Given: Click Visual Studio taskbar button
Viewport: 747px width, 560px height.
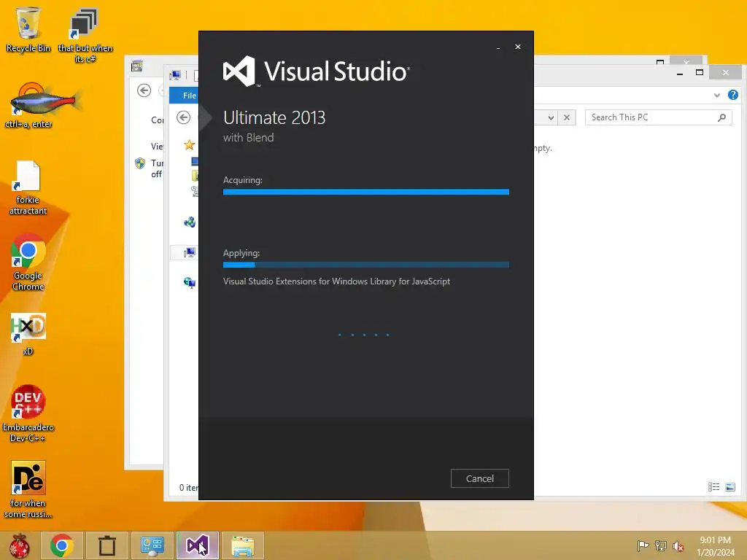Looking at the screenshot, I should [x=197, y=545].
